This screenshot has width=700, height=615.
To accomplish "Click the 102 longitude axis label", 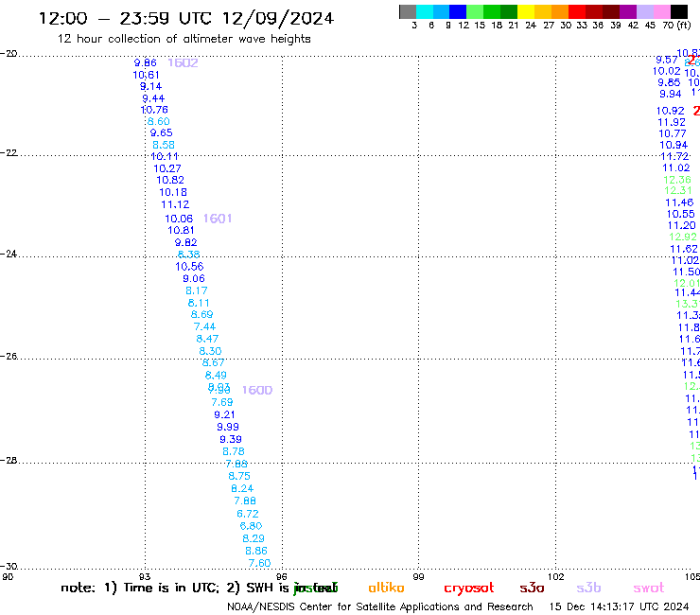I will coord(556,577).
